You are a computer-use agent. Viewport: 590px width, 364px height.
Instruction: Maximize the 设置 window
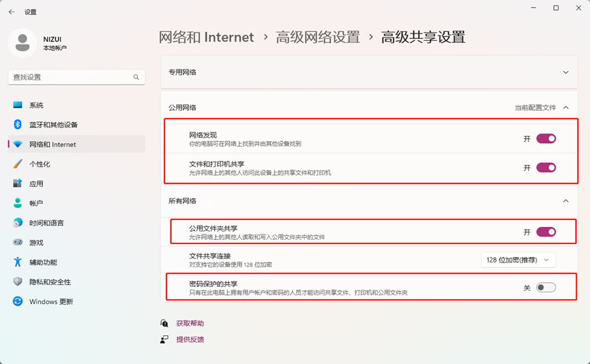point(556,8)
